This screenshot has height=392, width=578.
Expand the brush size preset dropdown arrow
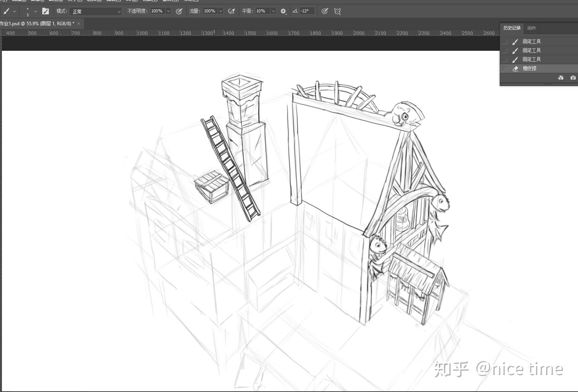[36, 11]
